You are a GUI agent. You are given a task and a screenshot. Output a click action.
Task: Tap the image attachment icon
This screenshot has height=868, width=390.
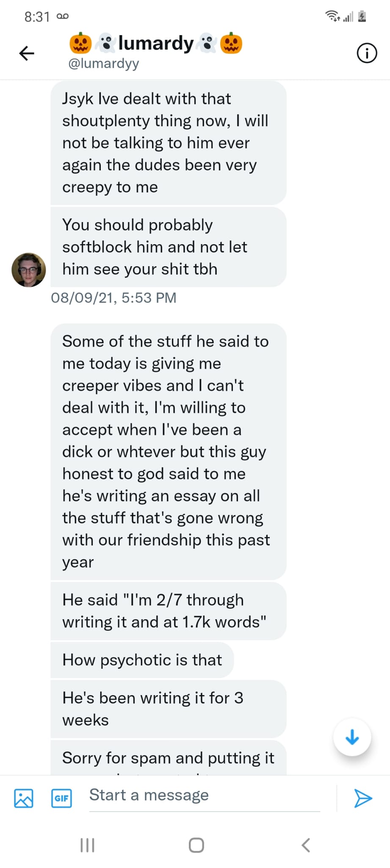point(24,798)
